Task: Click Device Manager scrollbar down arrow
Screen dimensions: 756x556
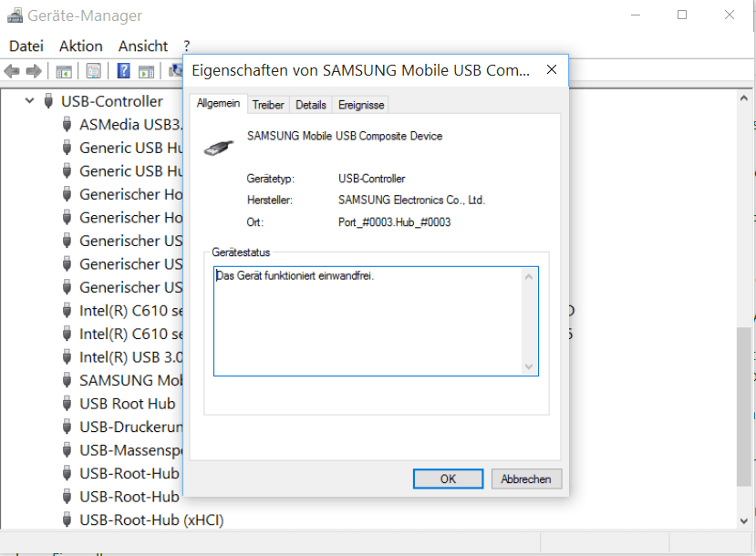Action: click(744, 520)
